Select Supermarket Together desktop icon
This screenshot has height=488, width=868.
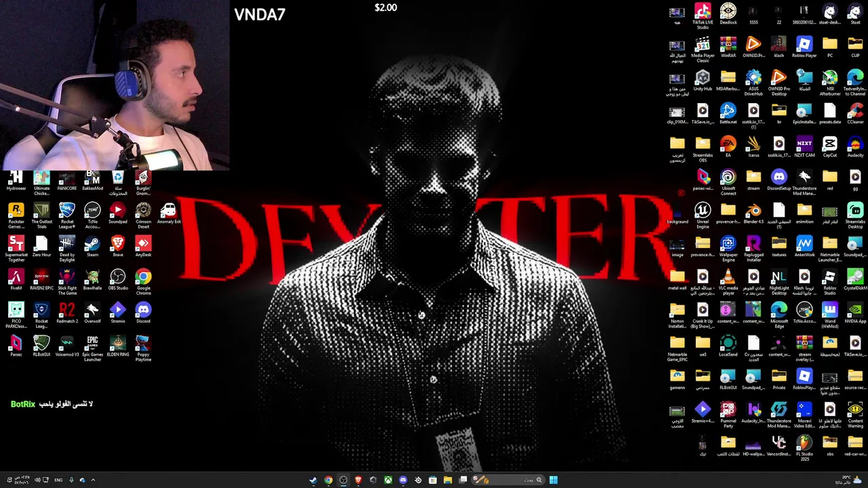click(16, 248)
